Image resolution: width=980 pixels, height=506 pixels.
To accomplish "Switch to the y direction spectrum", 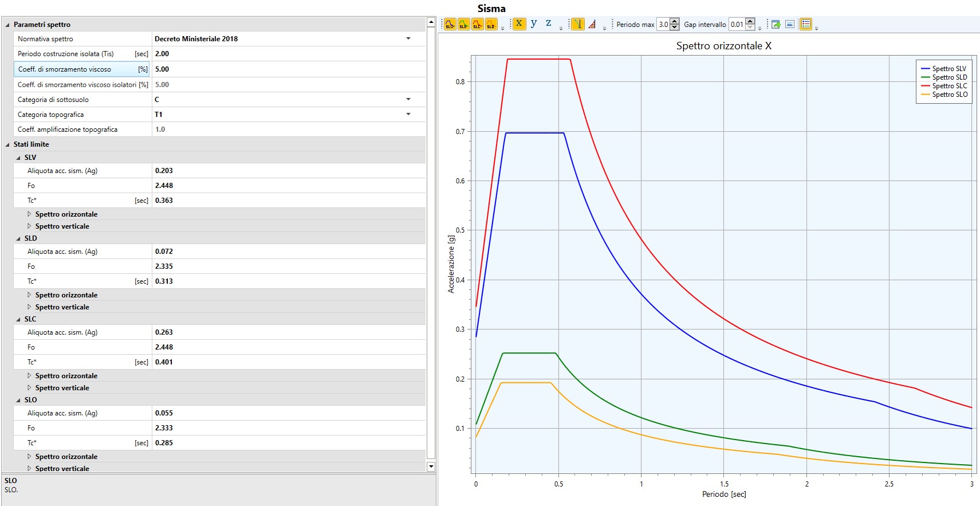I will (534, 23).
